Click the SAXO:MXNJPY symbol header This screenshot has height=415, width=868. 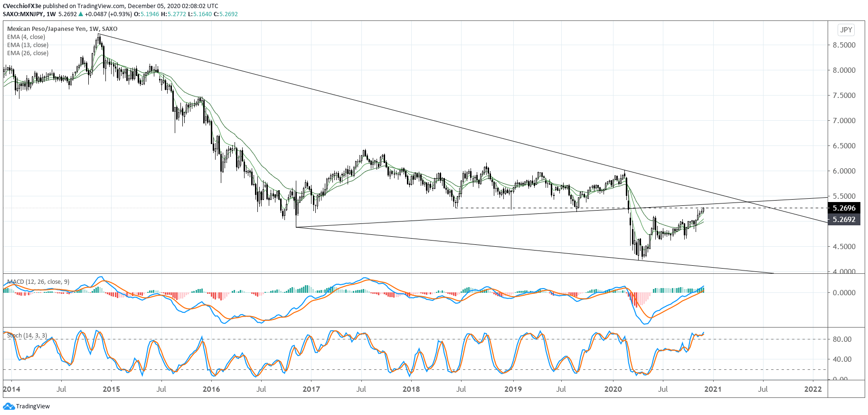point(23,14)
